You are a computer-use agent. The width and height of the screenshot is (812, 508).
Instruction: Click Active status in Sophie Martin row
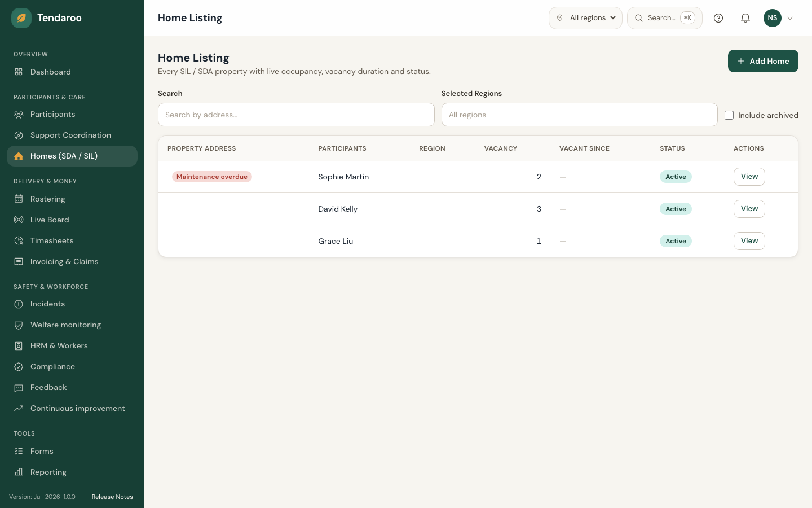pyautogui.click(x=676, y=177)
